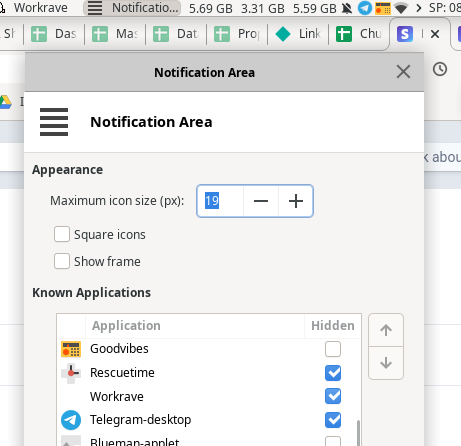Screen dimensions: 461x446
Task: Select the Rescuetime icon in list
Action: pos(71,373)
